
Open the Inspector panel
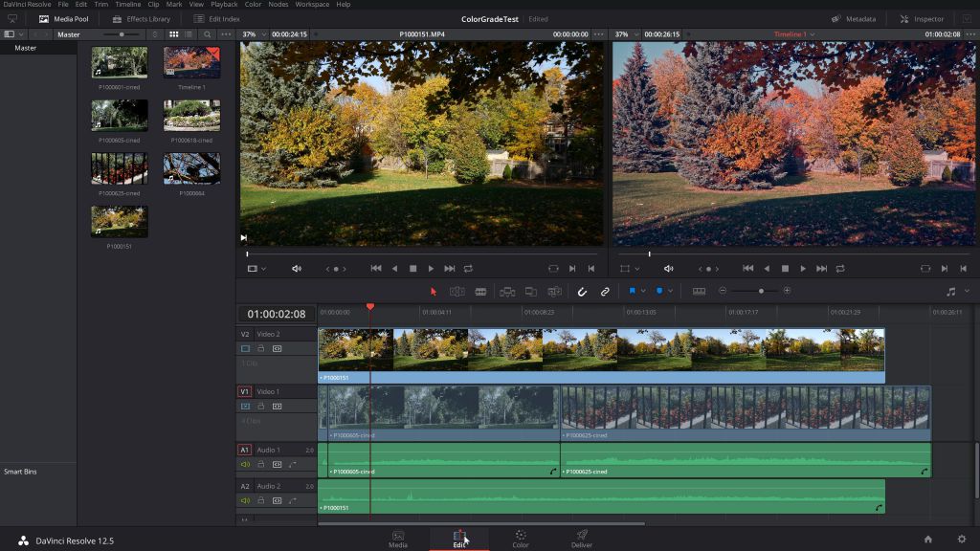922,19
